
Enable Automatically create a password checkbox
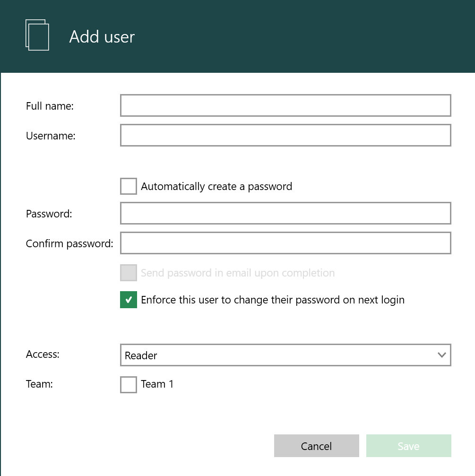129,186
